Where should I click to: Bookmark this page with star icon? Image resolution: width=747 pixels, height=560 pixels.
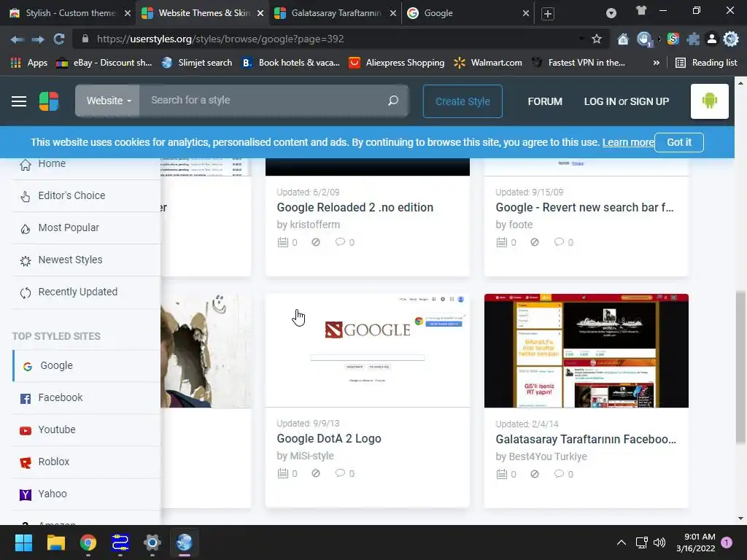597,39
